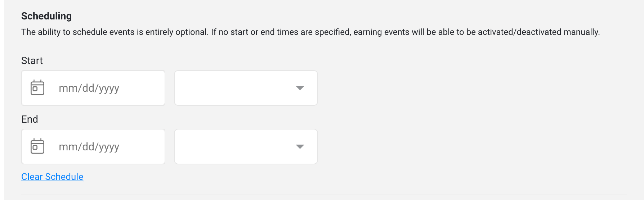Expand the End time select box
The height and width of the screenshot is (200, 644).
coord(246,147)
